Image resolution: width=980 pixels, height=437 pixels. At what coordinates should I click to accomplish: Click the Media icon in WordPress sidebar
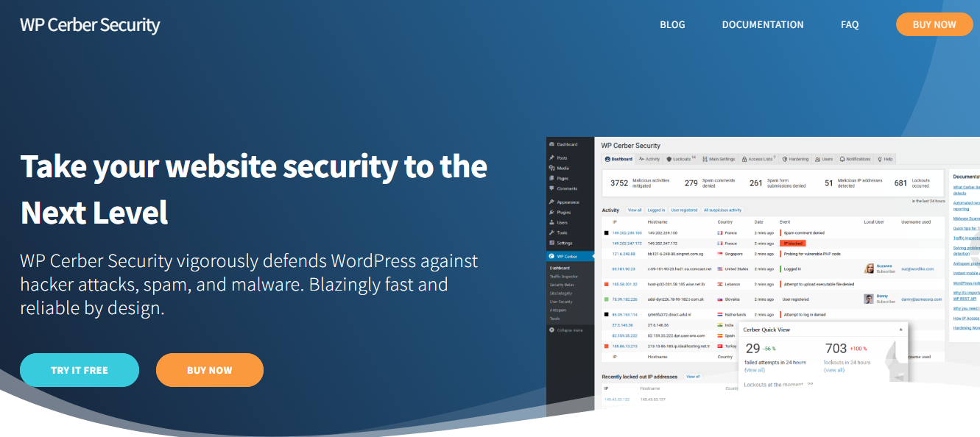click(x=551, y=168)
